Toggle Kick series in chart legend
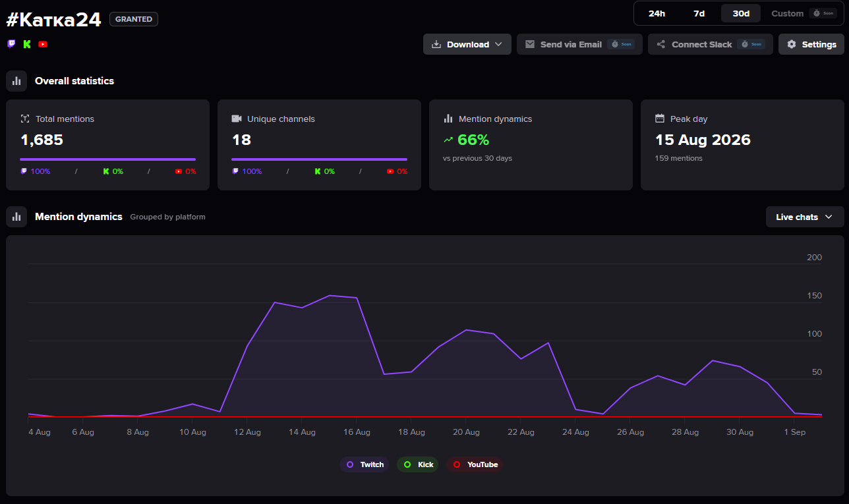The height and width of the screenshot is (504, 849). coord(418,464)
